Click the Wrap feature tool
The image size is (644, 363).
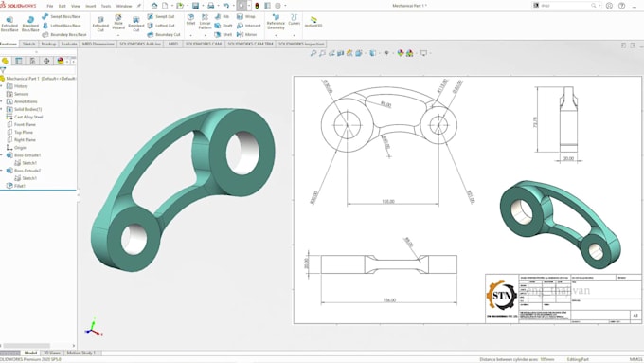(246, 16)
